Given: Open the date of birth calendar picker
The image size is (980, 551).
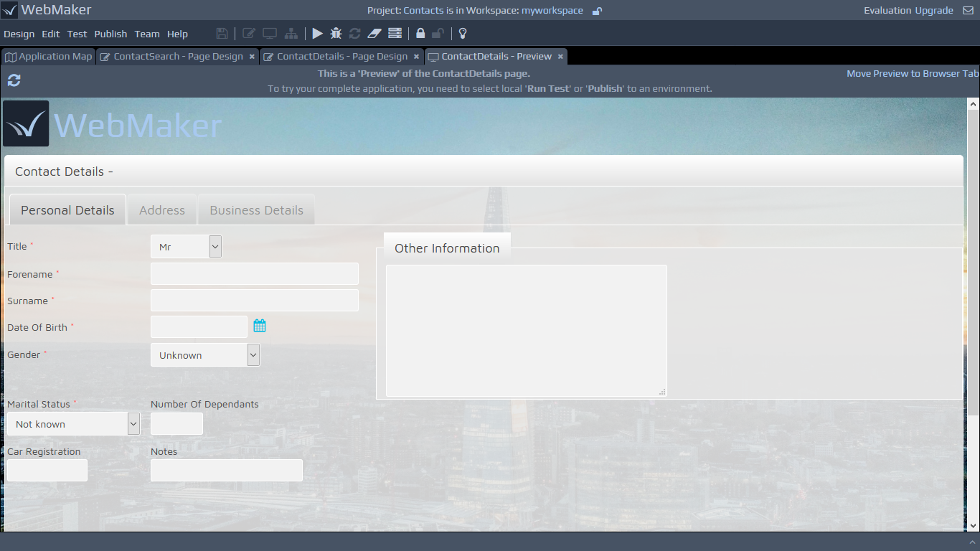Looking at the screenshot, I should 260,326.
